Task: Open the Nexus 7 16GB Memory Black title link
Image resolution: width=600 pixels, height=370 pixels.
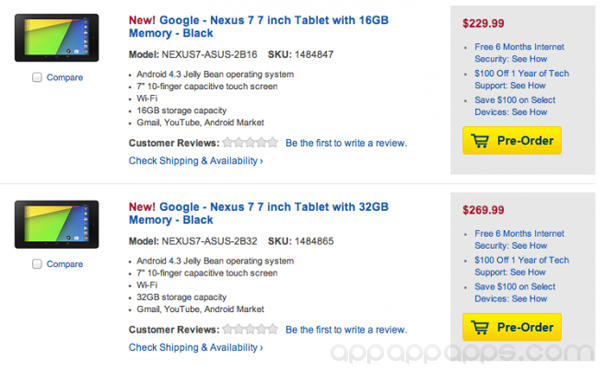Action: (259, 26)
